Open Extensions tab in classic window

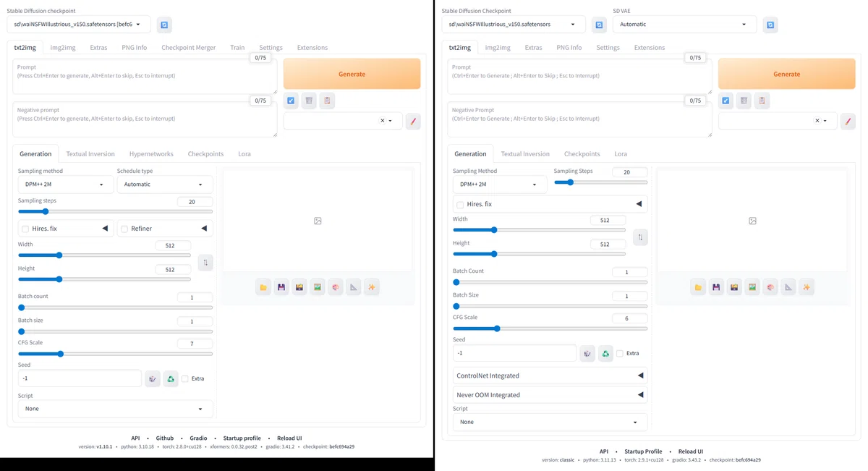pyautogui.click(x=650, y=48)
